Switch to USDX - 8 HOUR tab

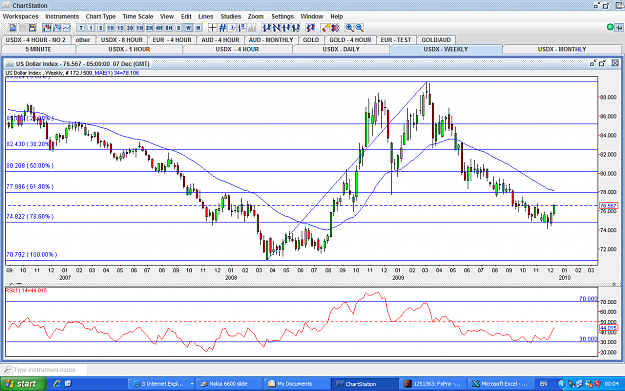pos(122,40)
